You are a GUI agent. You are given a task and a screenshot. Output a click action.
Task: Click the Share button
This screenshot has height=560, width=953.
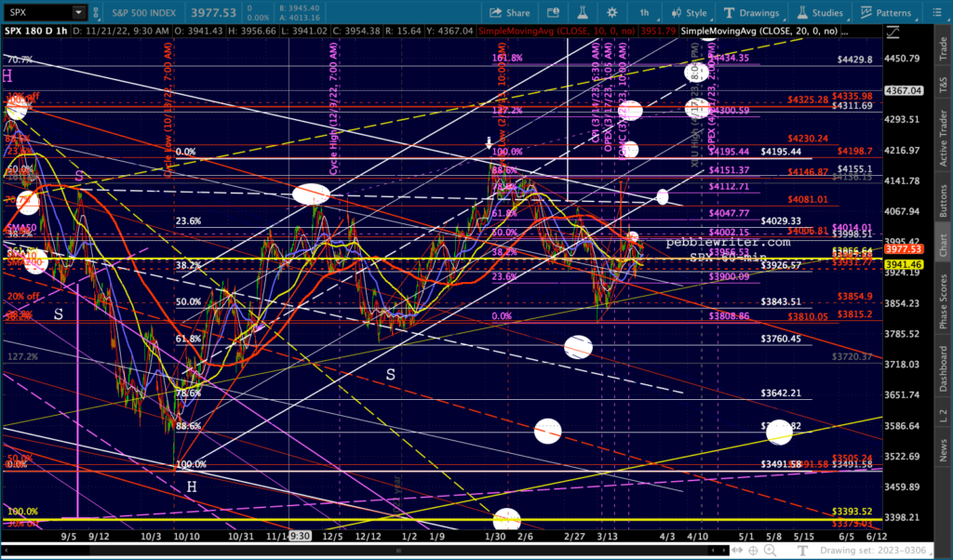pyautogui.click(x=509, y=13)
